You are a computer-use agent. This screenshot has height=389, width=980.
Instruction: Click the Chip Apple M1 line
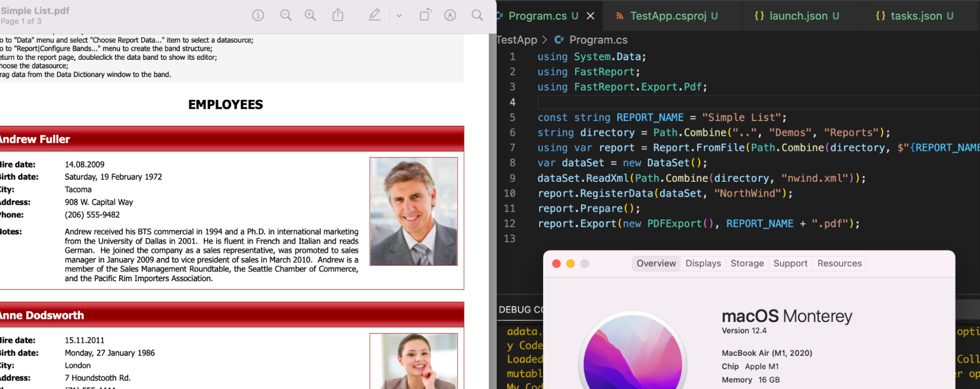[x=750, y=366]
